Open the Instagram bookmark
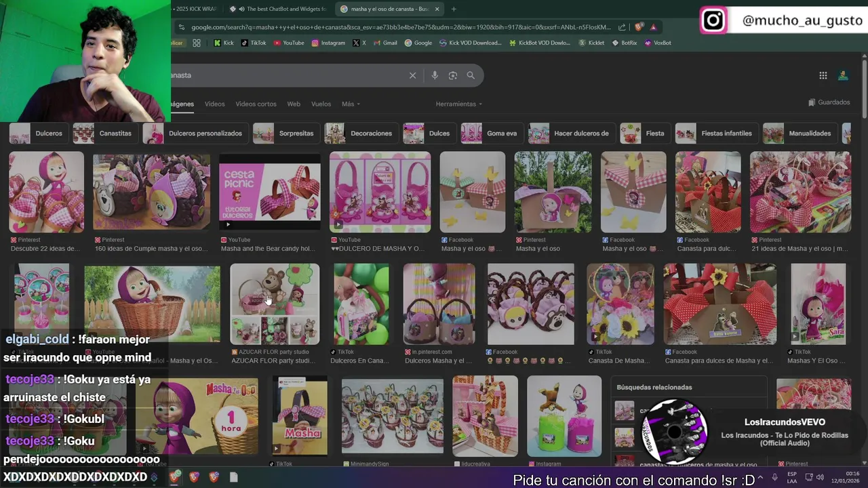 tap(328, 43)
